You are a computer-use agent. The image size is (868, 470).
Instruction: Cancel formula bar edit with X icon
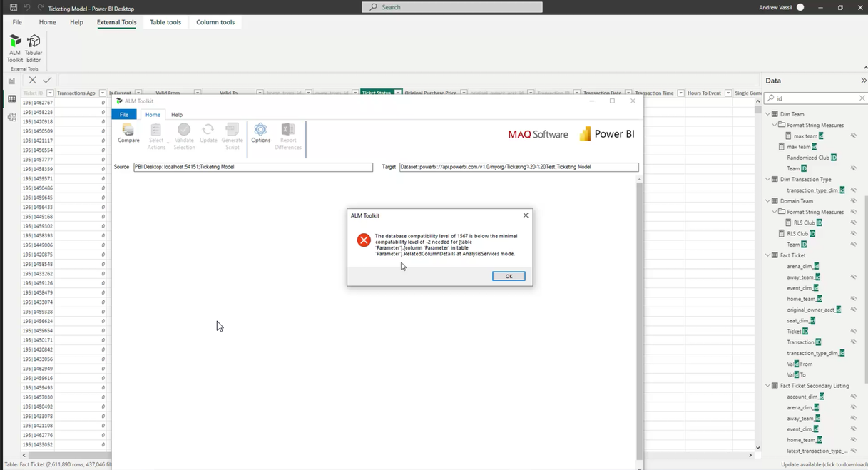pyautogui.click(x=32, y=81)
